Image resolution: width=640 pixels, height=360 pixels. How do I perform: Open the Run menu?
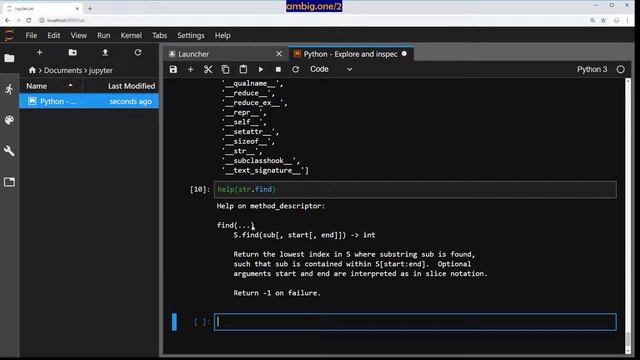(104, 36)
